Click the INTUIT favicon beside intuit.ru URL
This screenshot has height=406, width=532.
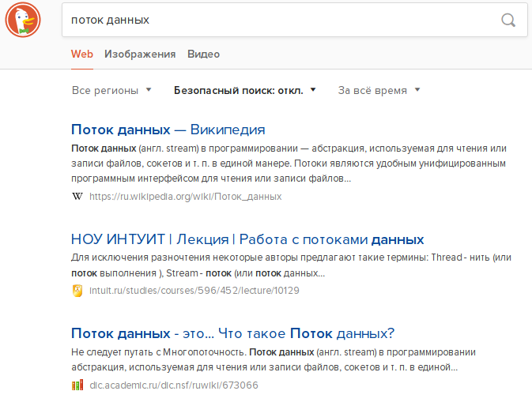(x=77, y=291)
